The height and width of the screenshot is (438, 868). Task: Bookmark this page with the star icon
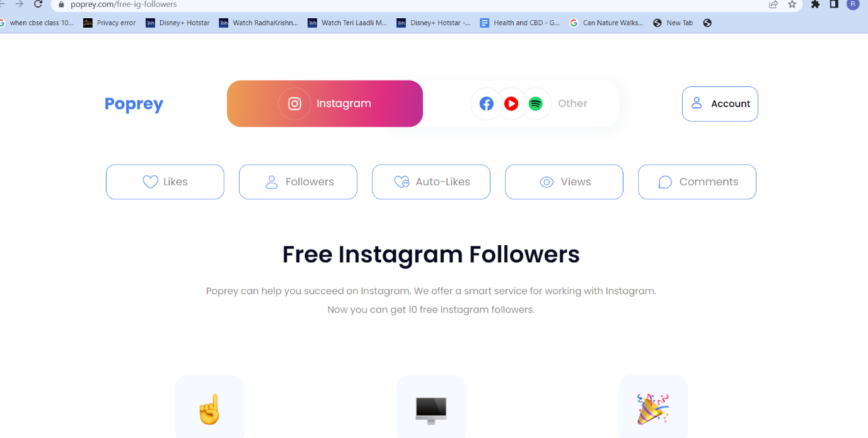click(792, 4)
